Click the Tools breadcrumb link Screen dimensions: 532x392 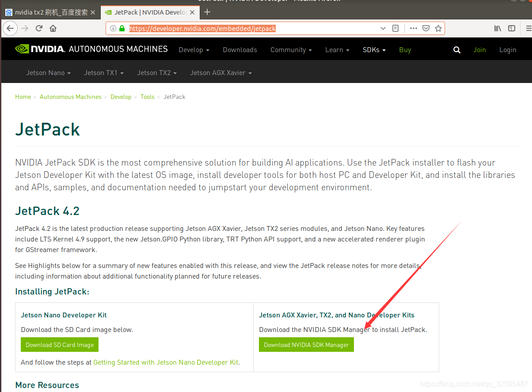coord(148,97)
